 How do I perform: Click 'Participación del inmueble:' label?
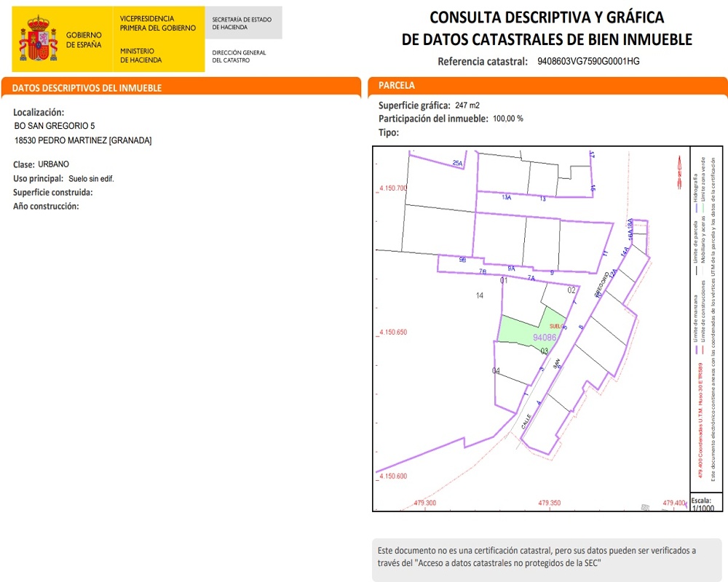pos(433,119)
